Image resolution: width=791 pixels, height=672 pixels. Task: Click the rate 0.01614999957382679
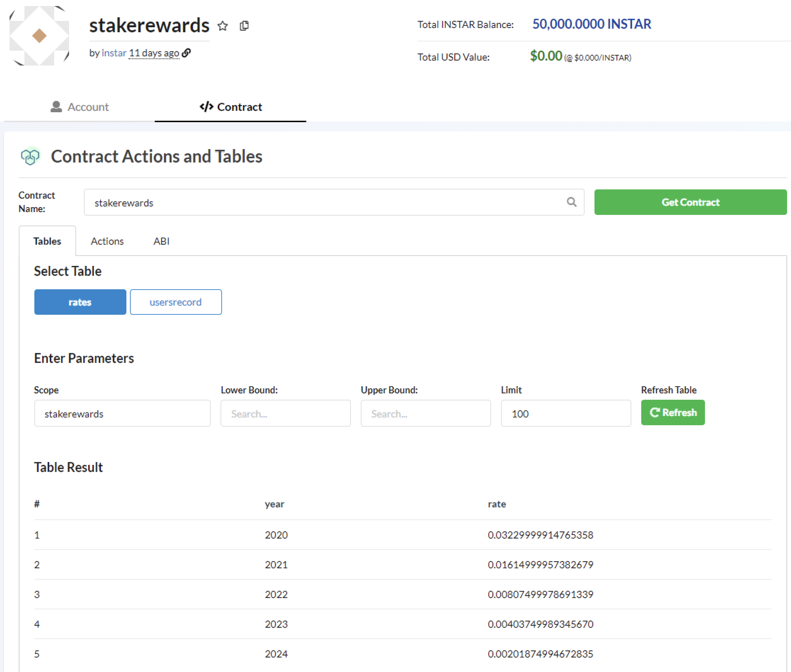pyautogui.click(x=540, y=565)
